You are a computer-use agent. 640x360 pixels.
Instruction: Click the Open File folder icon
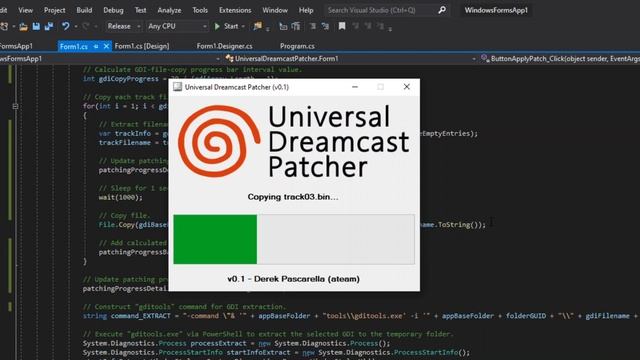point(23,27)
